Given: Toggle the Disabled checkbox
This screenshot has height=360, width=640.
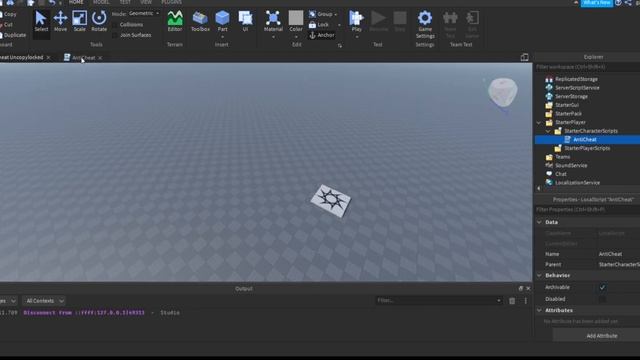Looking at the screenshot, I should click(602, 299).
